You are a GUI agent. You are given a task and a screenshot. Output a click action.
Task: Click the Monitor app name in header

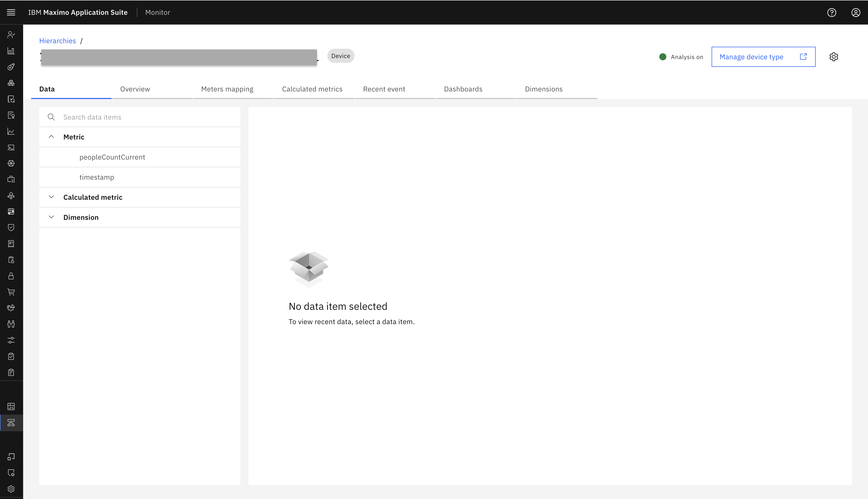point(158,12)
